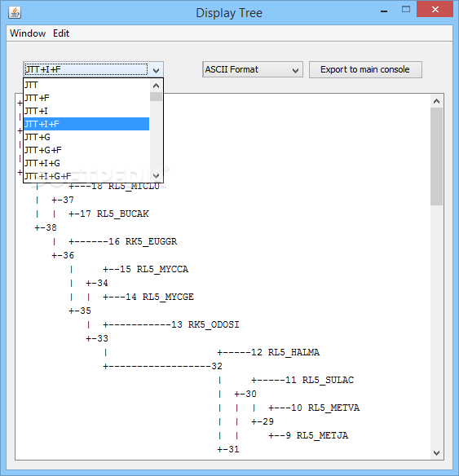The width and height of the screenshot is (459, 476).
Task: Click the dropdown list scrollbar thumb
Action: [x=156, y=96]
